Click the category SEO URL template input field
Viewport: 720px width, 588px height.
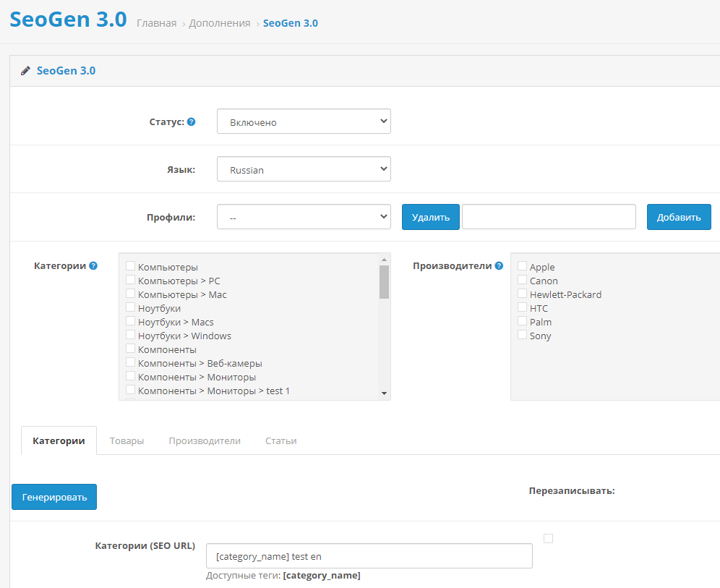(369, 555)
